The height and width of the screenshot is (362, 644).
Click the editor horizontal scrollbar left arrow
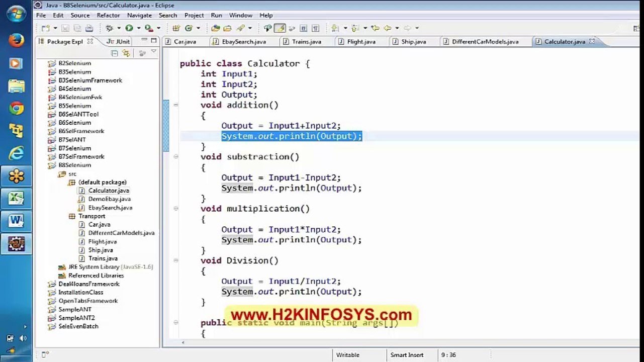coord(183,342)
